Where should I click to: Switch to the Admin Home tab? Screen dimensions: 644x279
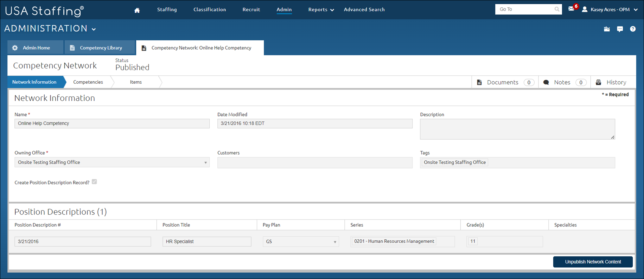[35, 48]
